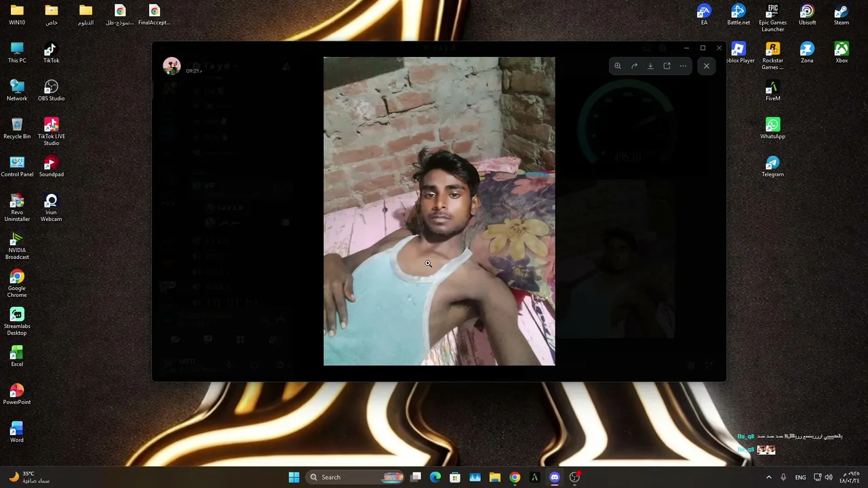Open OBS Studio from the taskbar
Screen dimensions: 868x488
point(574,477)
